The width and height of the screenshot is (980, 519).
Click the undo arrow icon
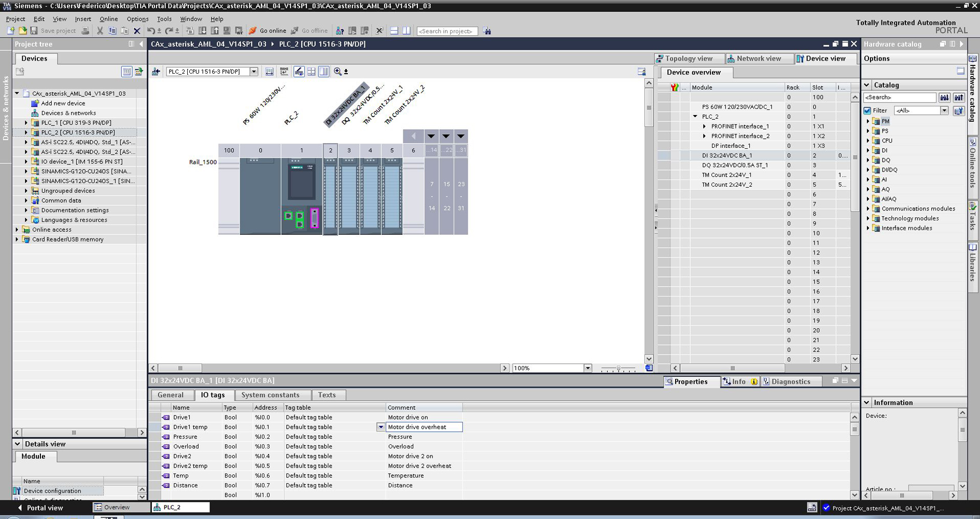[151, 31]
